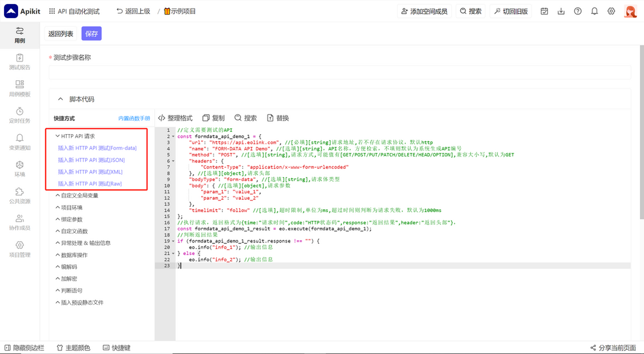Open 主题颜色 in bottom bar

click(73, 348)
